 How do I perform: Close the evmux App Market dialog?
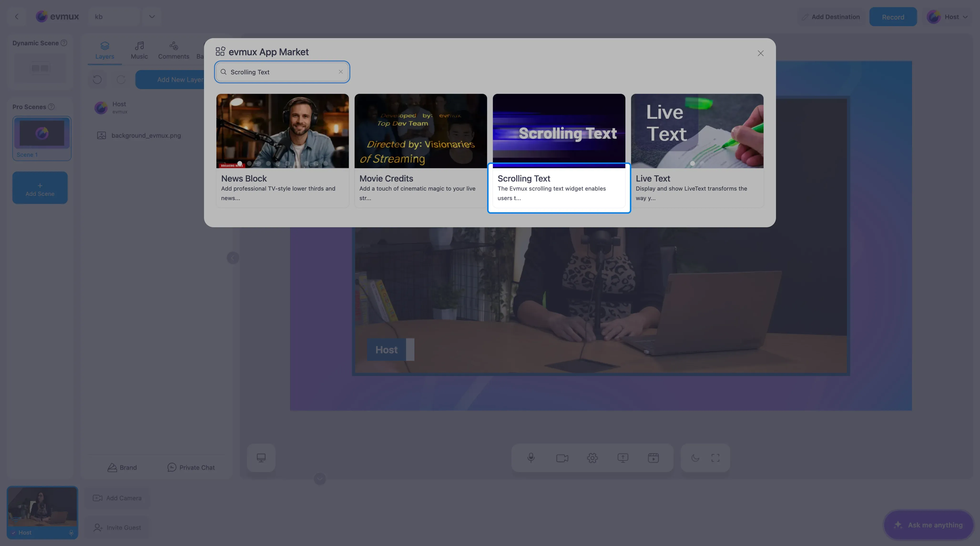[x=760, y=53]
